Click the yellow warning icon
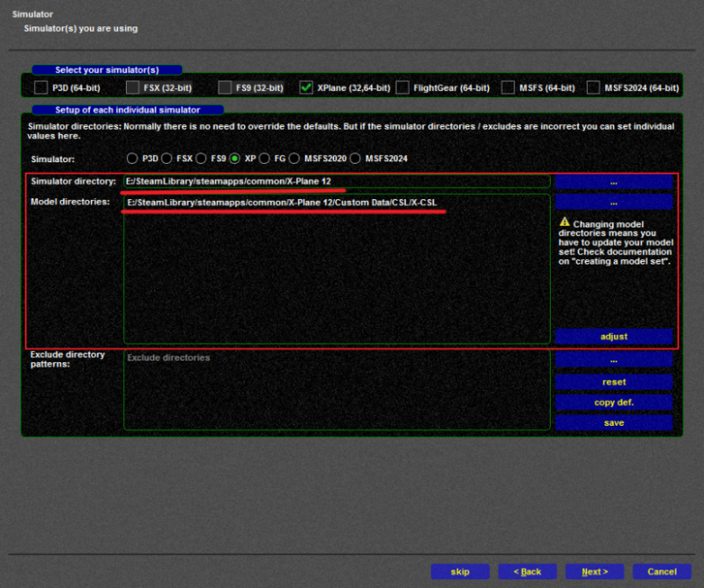 564,224
